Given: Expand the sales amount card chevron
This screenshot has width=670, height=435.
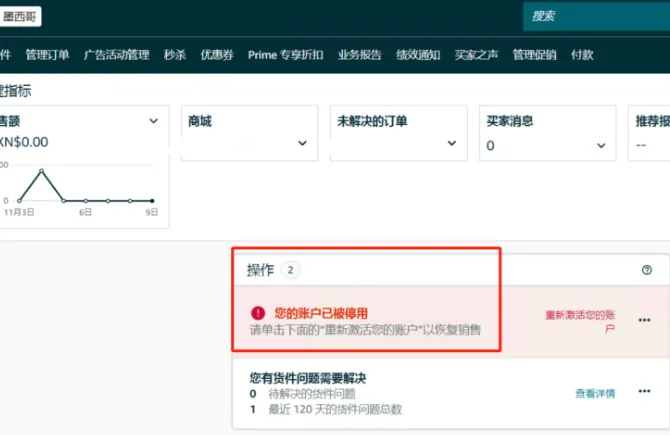Looking at the screenshot, I should point(153,121).
